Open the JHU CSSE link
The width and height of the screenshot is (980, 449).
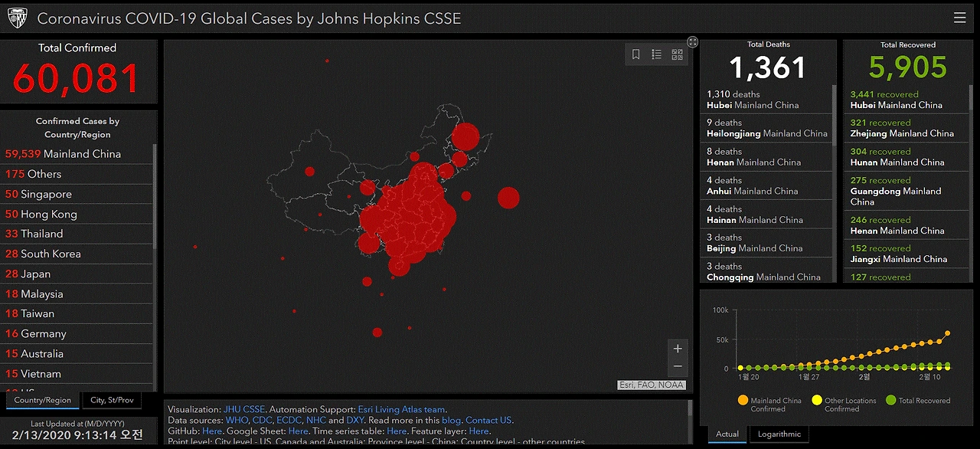[x=243, y=409]
